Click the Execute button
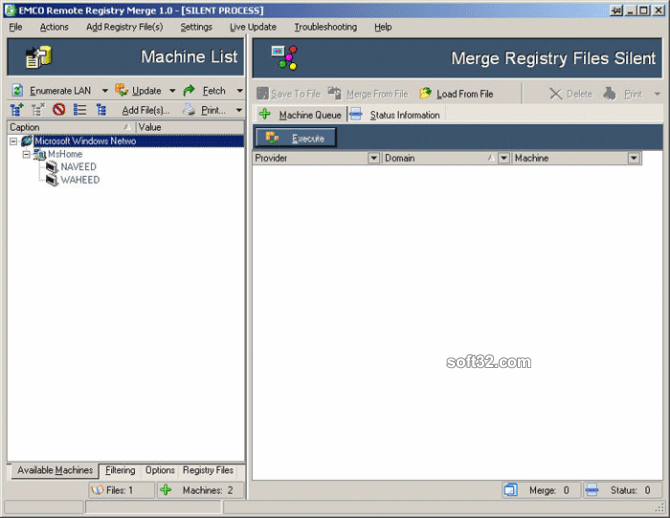 pos(295,138)
